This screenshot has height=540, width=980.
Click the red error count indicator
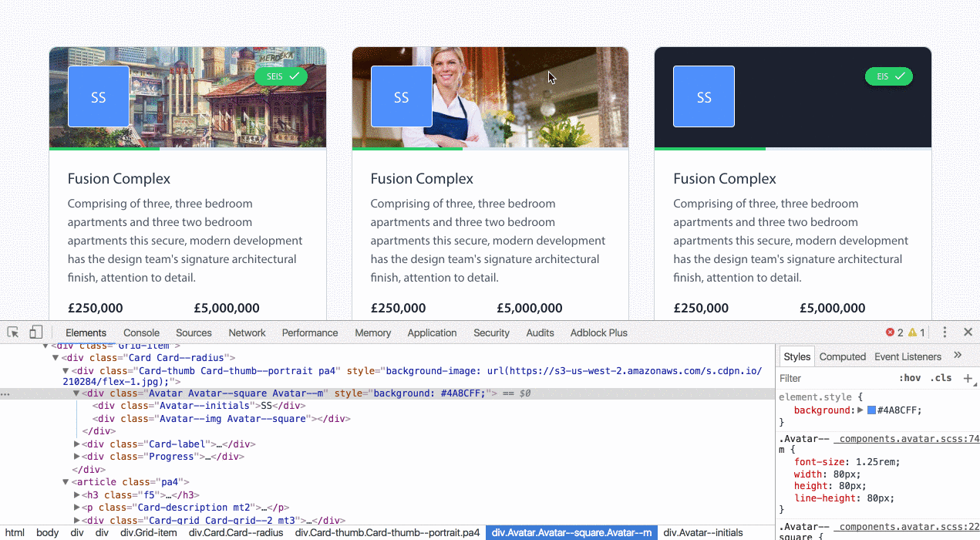[x=894, y=332]
